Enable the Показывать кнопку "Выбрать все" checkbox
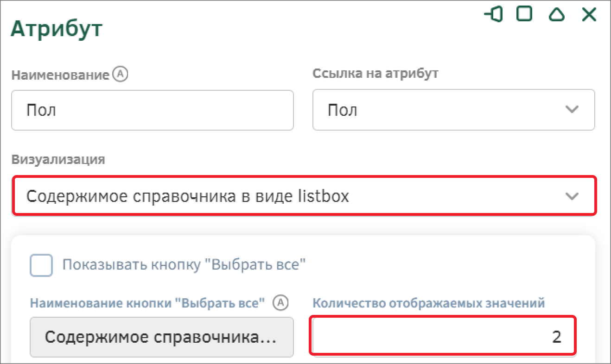 (x=41, y=265)
